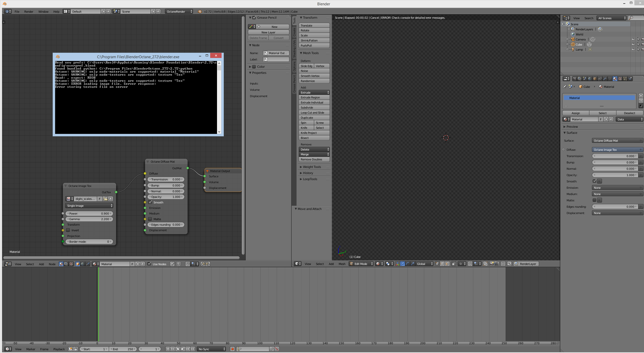Expand the Weight Tools panel
This screenshot has height=353, width=644.
pos(312,167)
